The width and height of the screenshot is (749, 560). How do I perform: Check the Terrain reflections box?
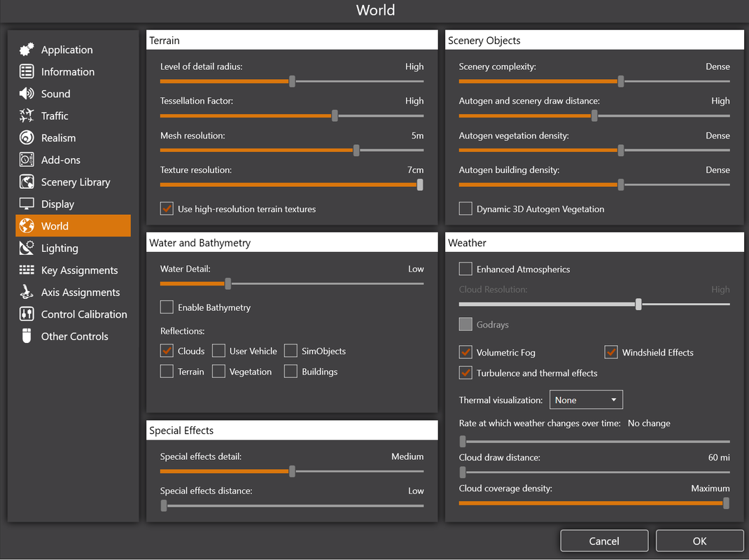pyautogui.click(x=167, y=371)
